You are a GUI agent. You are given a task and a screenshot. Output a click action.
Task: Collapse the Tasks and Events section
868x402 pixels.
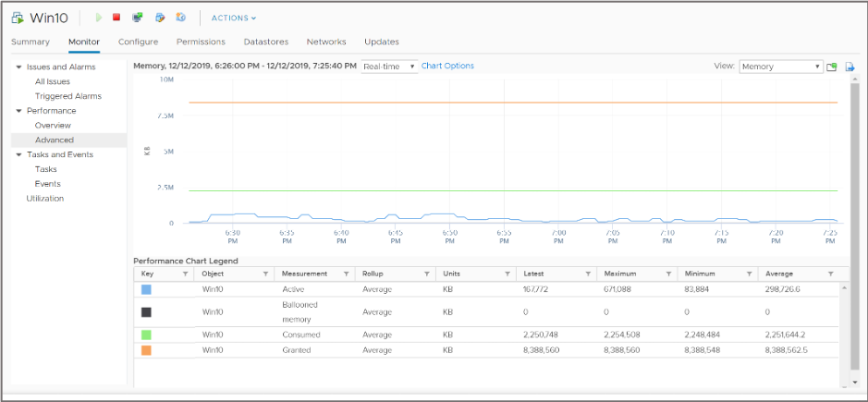tap(18, 154)
